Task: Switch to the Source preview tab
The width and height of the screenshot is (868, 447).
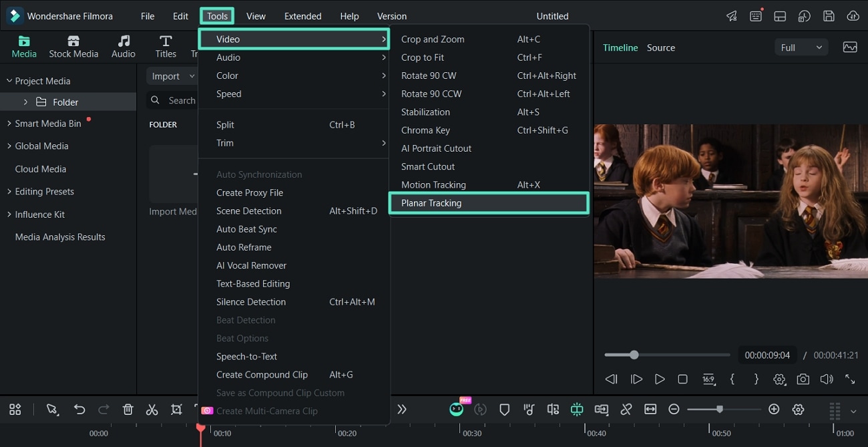Action: [x=661, y=47]
